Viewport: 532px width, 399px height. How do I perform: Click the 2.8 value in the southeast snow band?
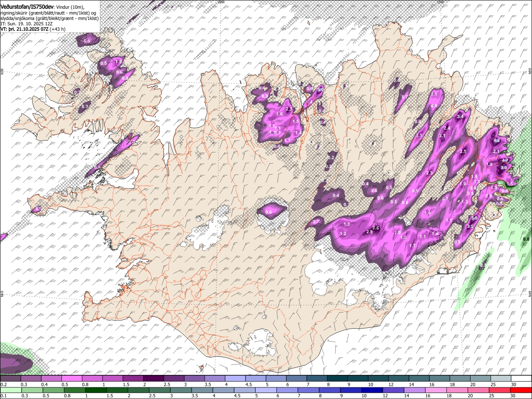369,232
